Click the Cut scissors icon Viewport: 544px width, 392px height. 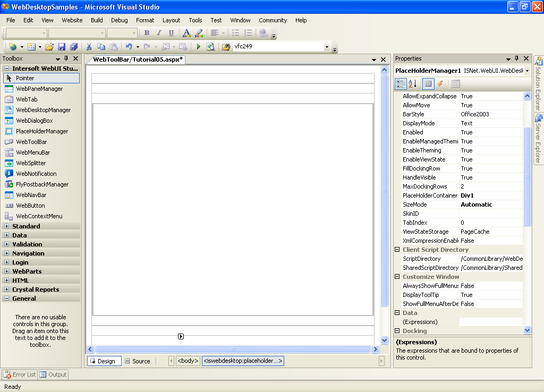(x=89, y=47)
